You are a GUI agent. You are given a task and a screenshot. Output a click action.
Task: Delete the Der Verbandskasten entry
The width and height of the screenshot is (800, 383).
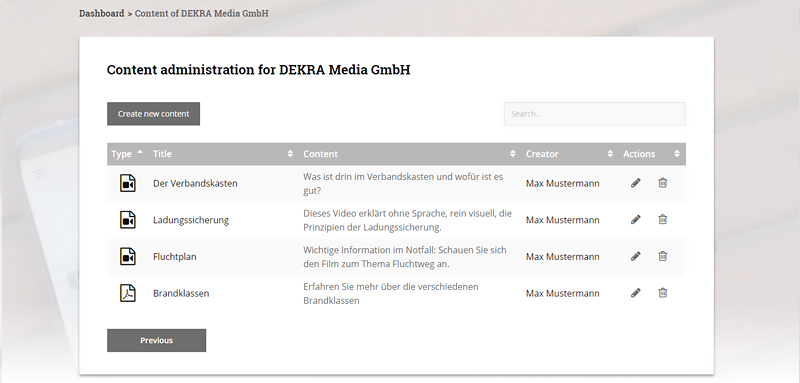[662, 183]
